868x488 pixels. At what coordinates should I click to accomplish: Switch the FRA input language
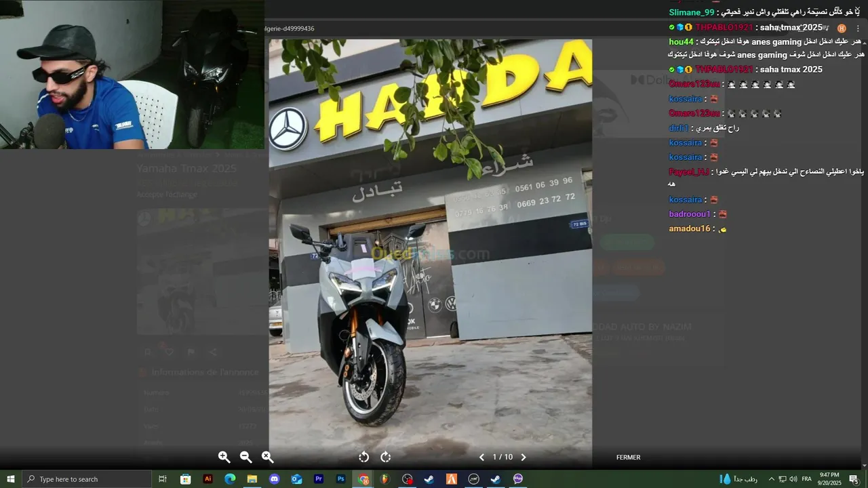(807, 479)
